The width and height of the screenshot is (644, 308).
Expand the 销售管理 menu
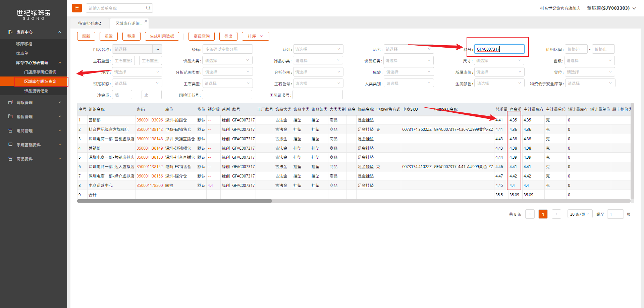pos(34,116)
